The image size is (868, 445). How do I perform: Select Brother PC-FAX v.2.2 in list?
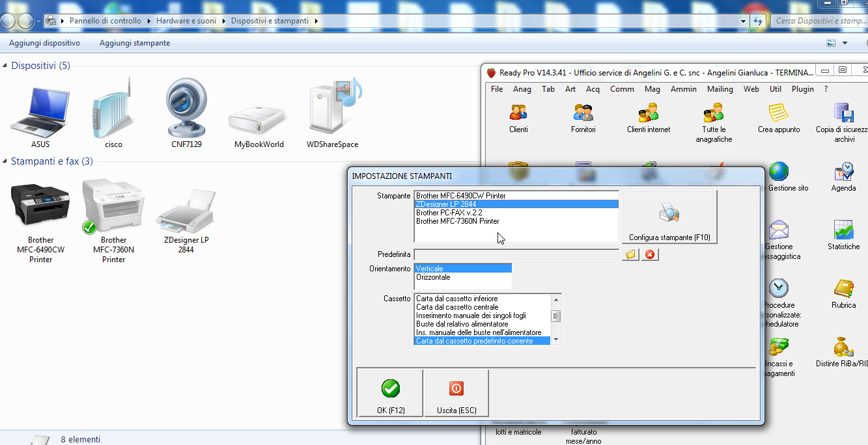point(516,212)
